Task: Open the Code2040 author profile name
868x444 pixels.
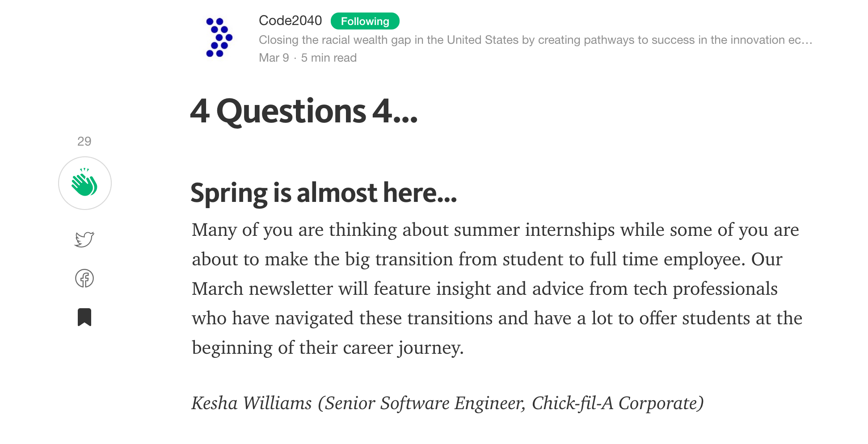Action: click(x=291, y=21)
